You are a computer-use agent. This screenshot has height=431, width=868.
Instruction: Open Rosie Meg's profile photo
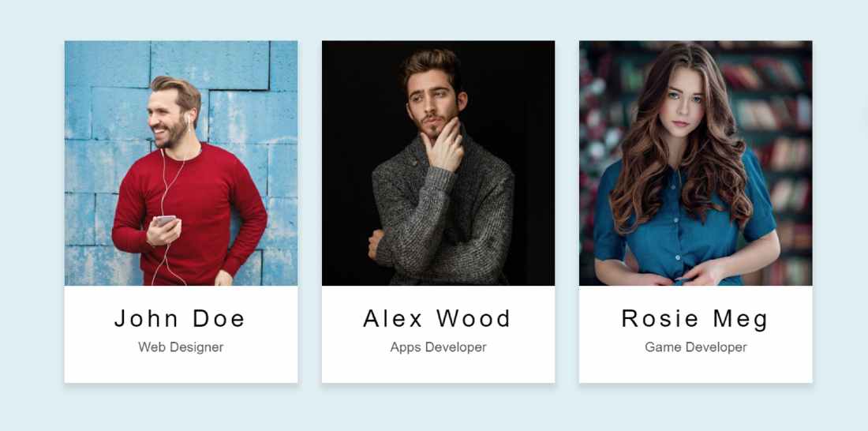[696, 163]
